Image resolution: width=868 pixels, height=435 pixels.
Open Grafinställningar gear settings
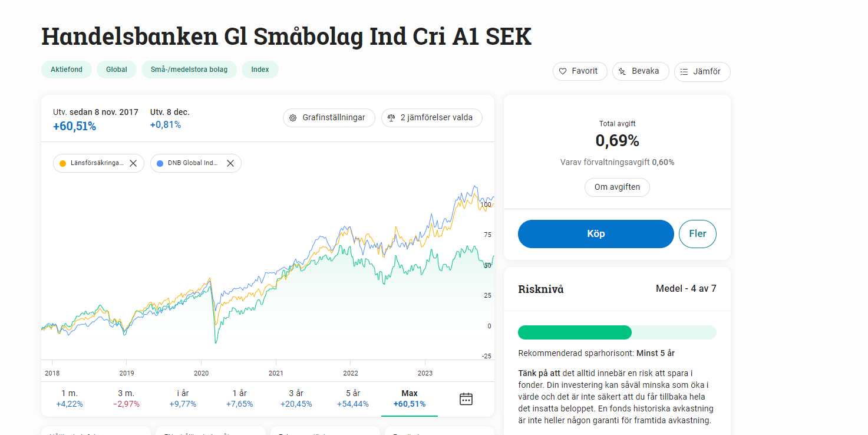click(x=293, y=118)
